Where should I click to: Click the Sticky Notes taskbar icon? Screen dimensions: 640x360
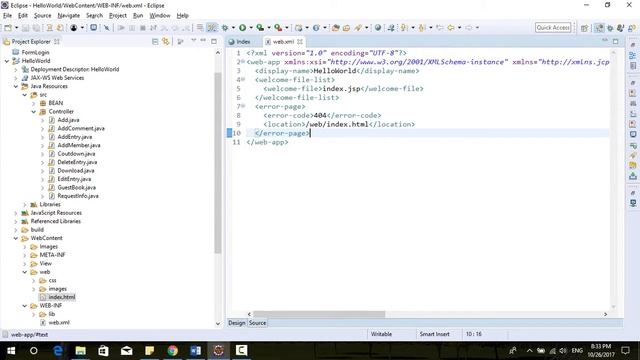click(x=149, y=351)
